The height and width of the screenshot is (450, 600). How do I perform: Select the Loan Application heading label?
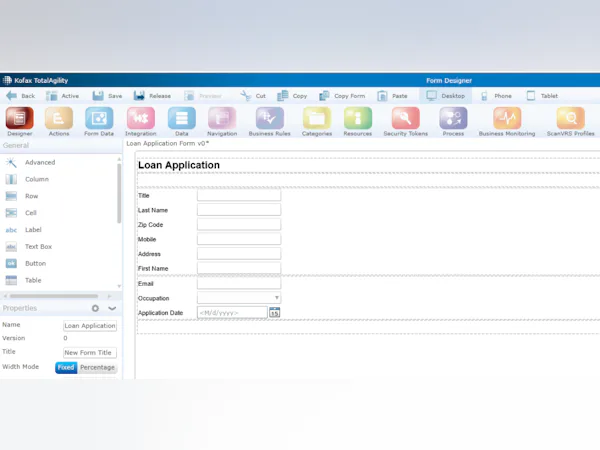pos(179,165)
